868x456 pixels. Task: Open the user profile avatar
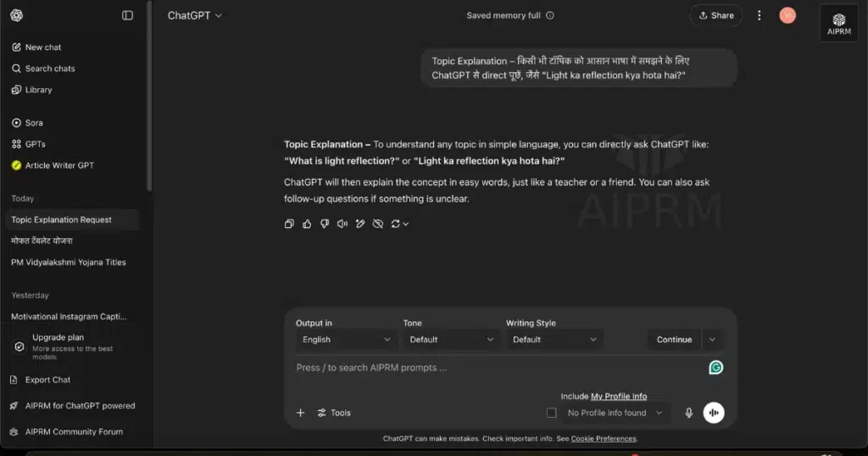[x=787, y=15]
